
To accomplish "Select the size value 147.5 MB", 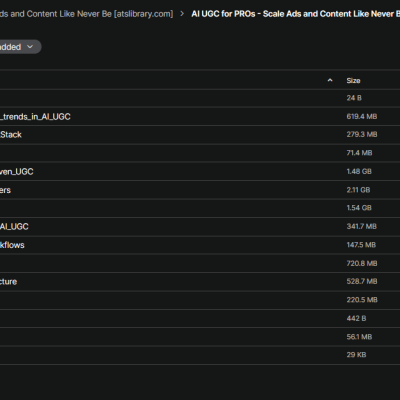I will pyautogui.click(x=361, y=245).
